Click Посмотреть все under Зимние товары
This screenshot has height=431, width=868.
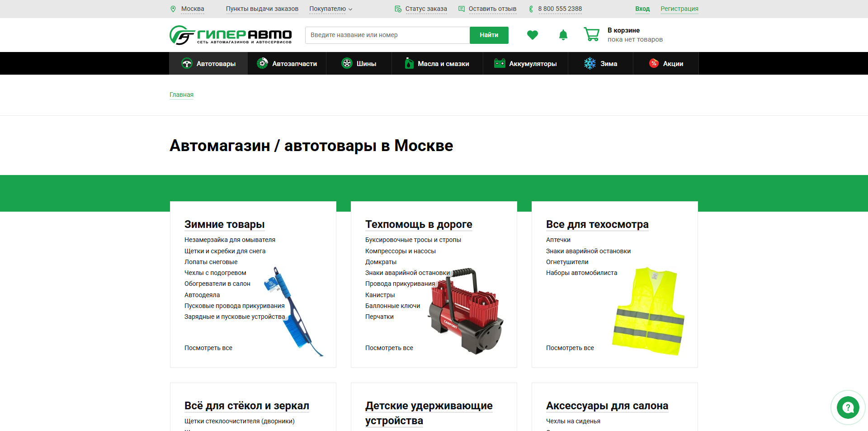coord(208,348)
